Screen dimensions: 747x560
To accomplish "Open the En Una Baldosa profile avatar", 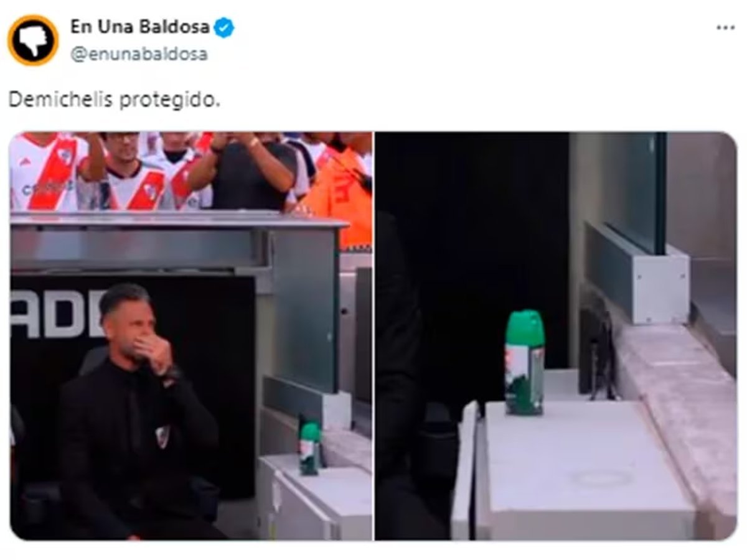I will coord(33,40).
